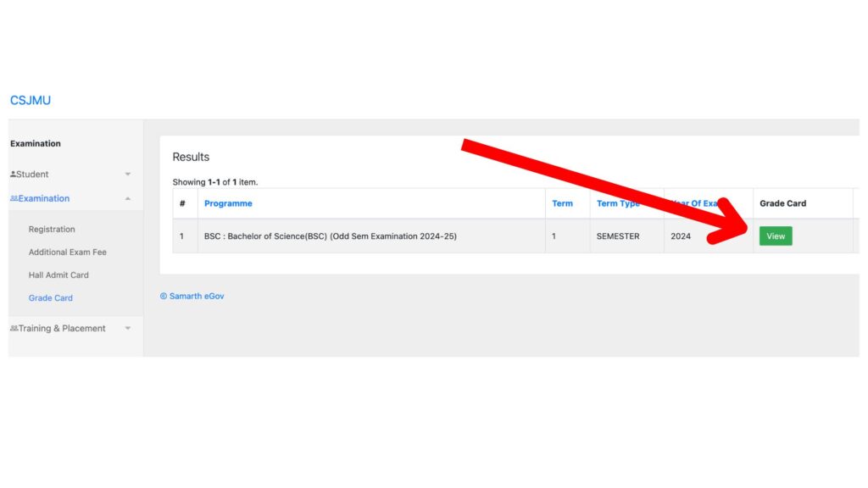Open Additional Exam Fee page
Image resolution: width=868 pixels, height=488 pixels.
[x=68, y=252]
